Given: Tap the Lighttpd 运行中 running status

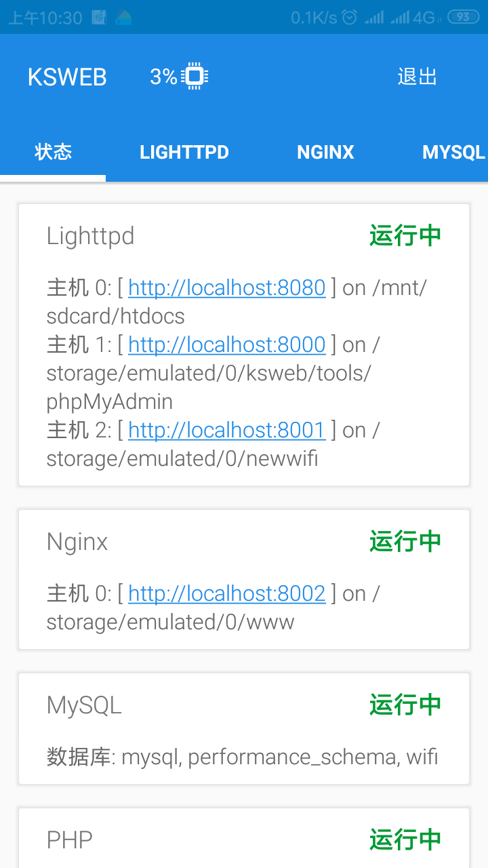Looking at the screenshot, I should [x=405, y=236].
